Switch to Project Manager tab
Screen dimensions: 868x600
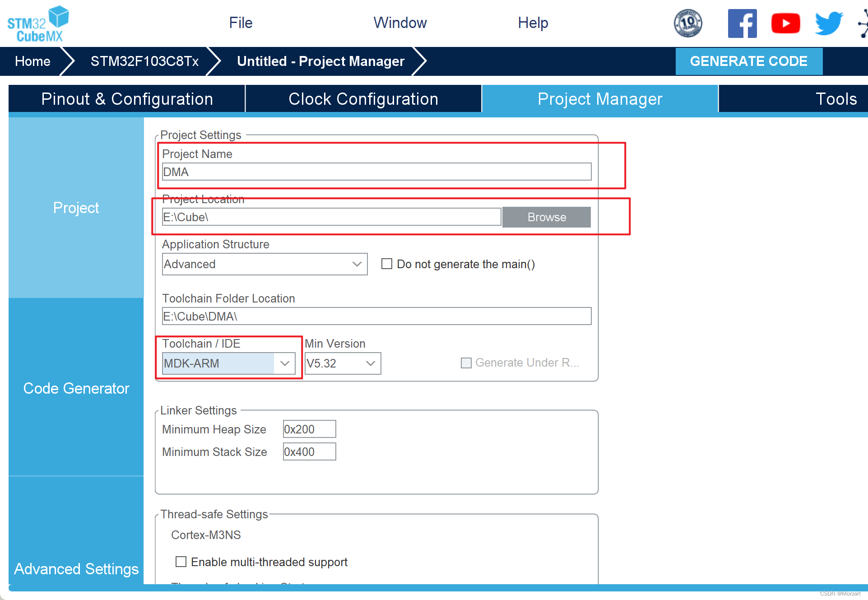tap(600, 99)
